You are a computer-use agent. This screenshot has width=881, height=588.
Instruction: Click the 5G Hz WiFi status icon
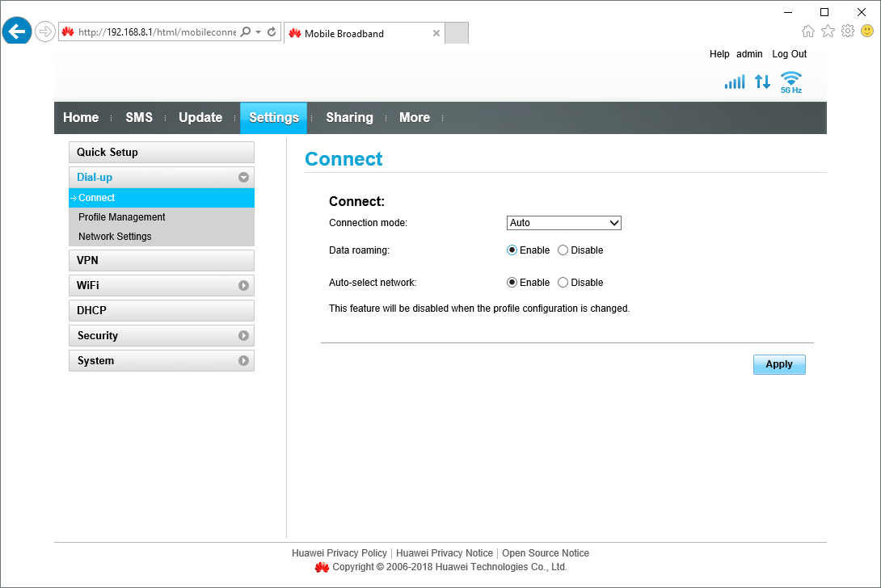tap(791, 82)
